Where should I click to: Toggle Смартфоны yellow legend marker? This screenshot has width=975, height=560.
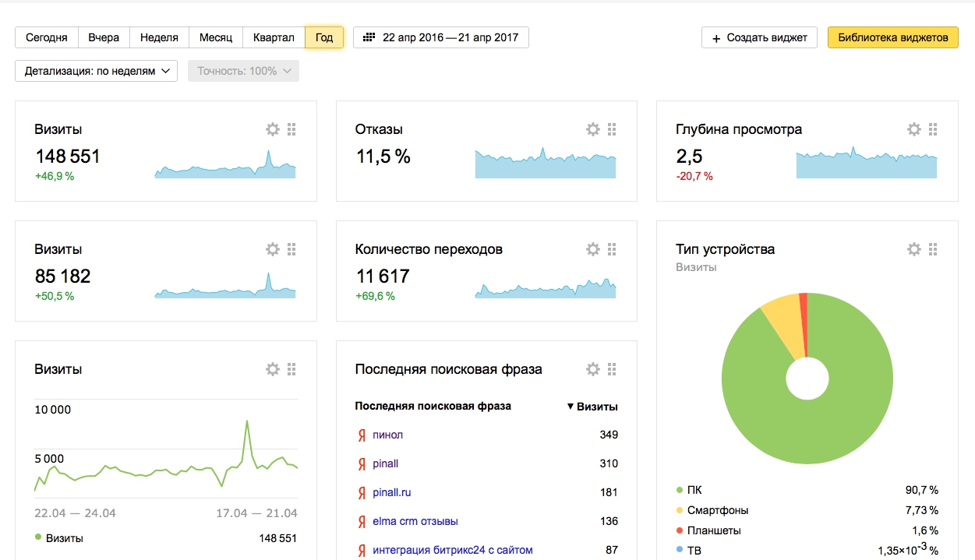coord(680,510)
